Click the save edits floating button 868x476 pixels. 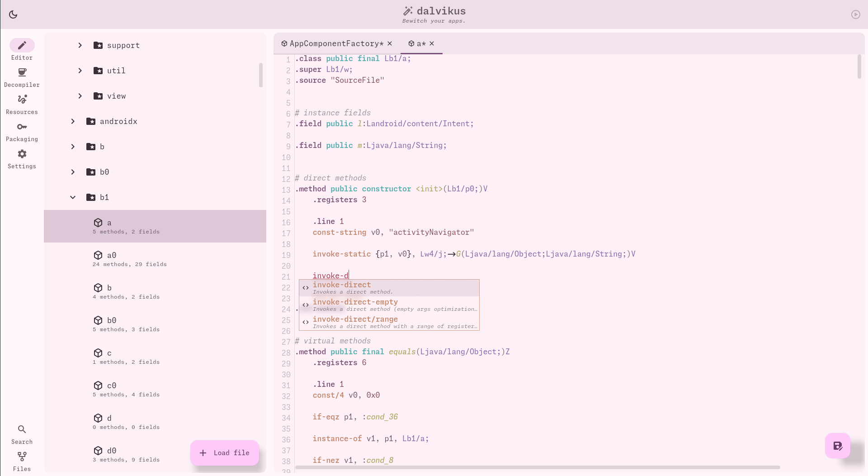click(838, 446)
